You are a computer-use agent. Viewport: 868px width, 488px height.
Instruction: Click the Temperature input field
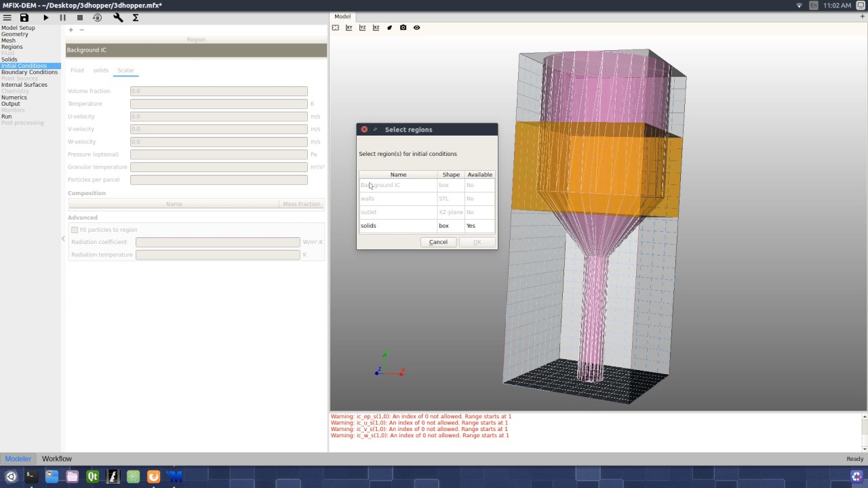coord(218,104)
